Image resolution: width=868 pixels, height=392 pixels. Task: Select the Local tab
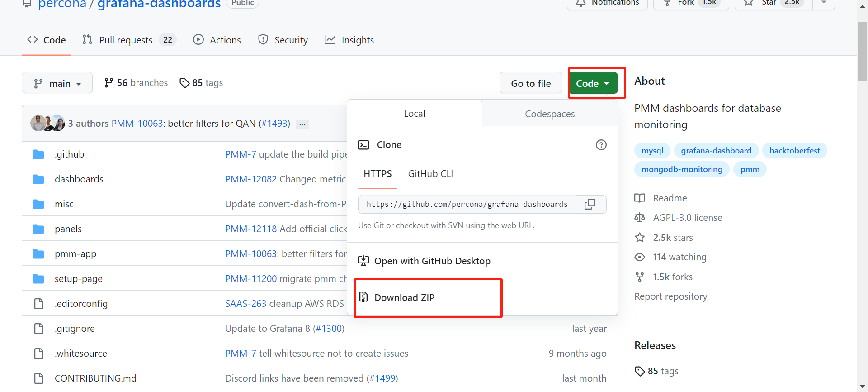click(x=415, y=113)
